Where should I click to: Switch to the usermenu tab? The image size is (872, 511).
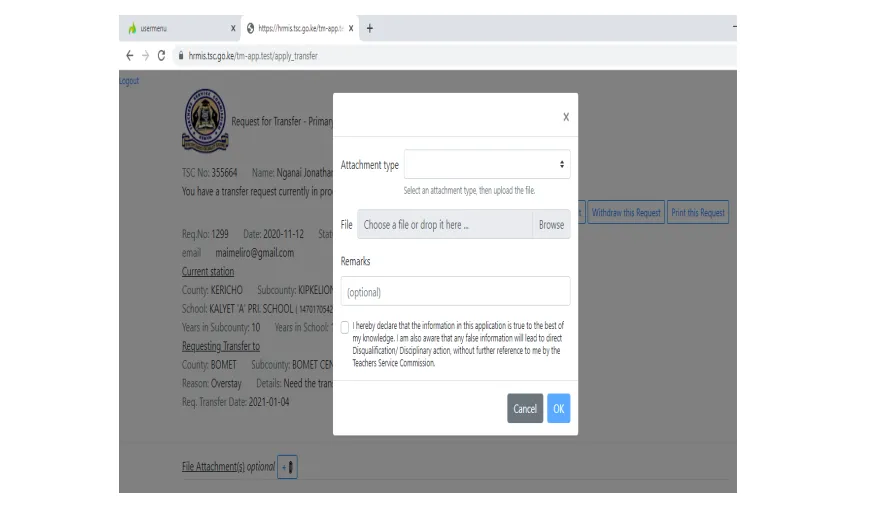(x=179, y=28)
